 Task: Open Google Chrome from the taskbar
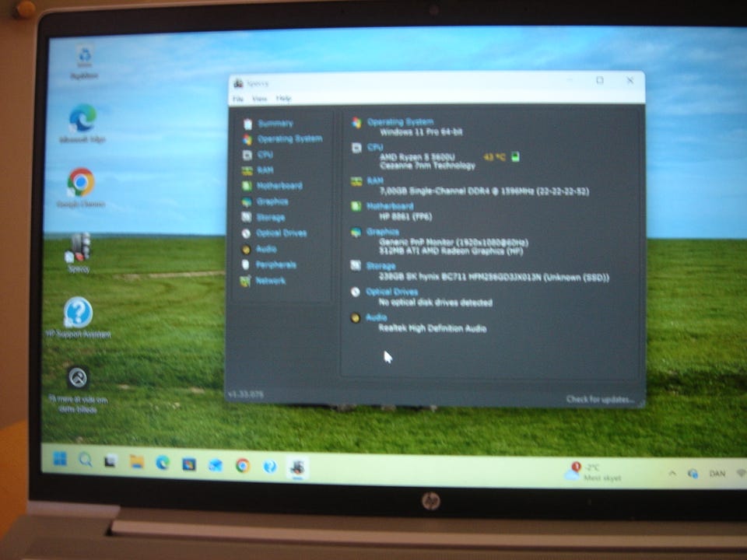pos(243,465)
